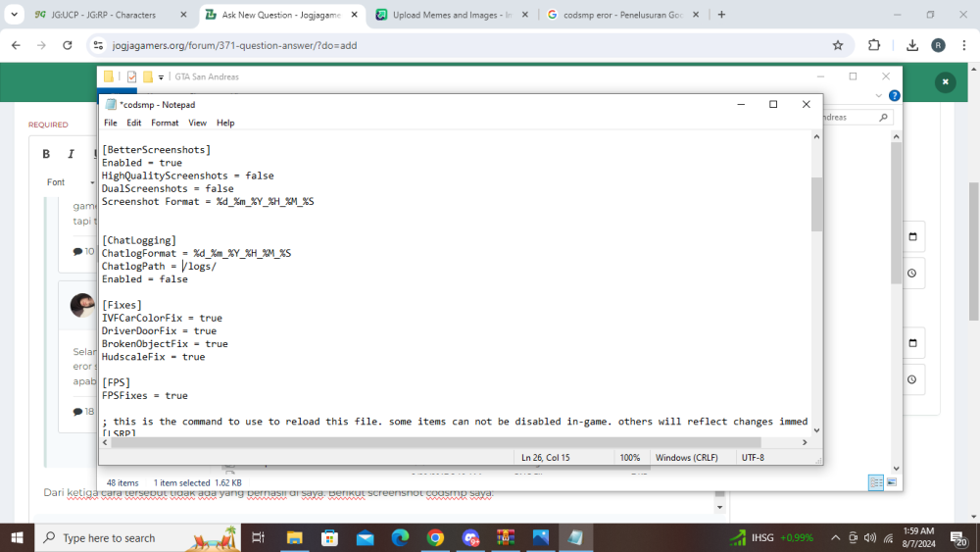Open the volume speaker icon in tray
Screen dimensions: 980x552
point(870,537)
